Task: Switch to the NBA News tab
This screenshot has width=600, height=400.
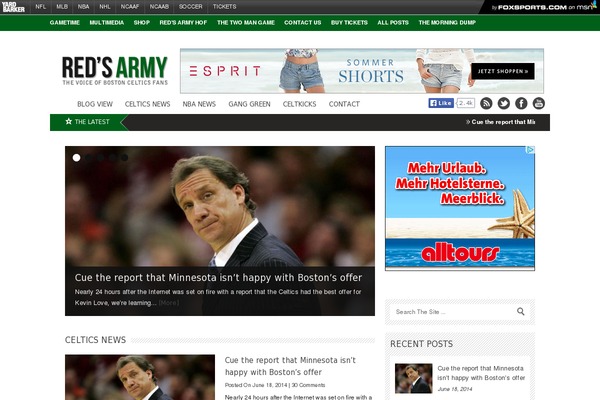Action: click(x=199, y=104)
